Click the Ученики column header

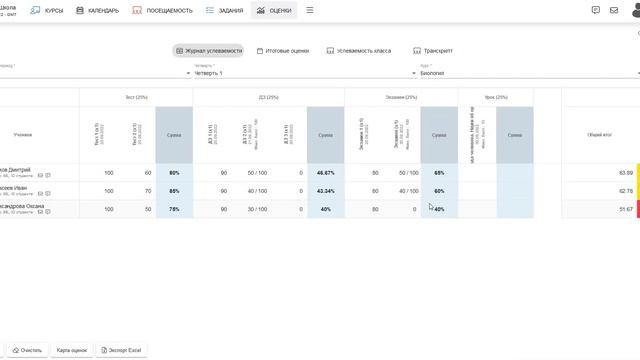click(x=23, y=135)
